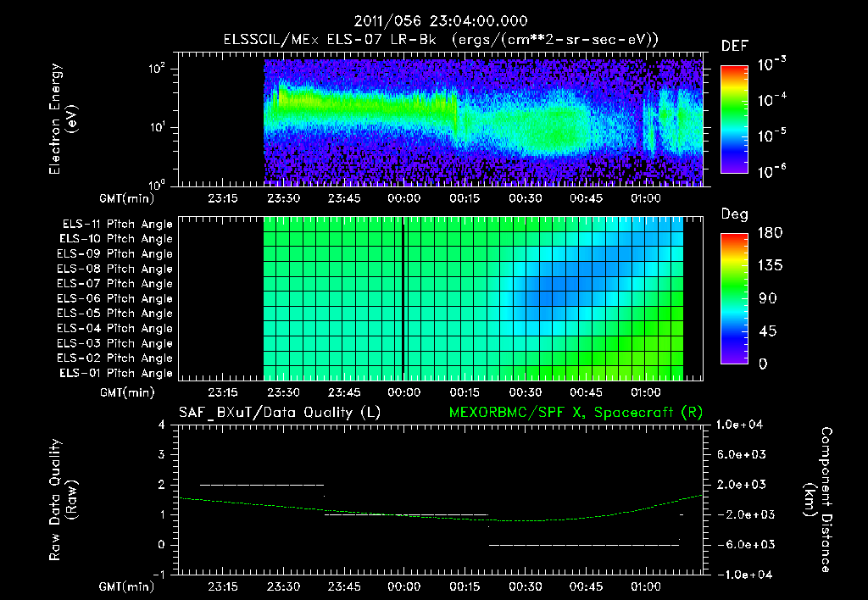Click the ELS-05 Pitch Angle label
This screenshot has width=868, height=600.
[115, 314]
